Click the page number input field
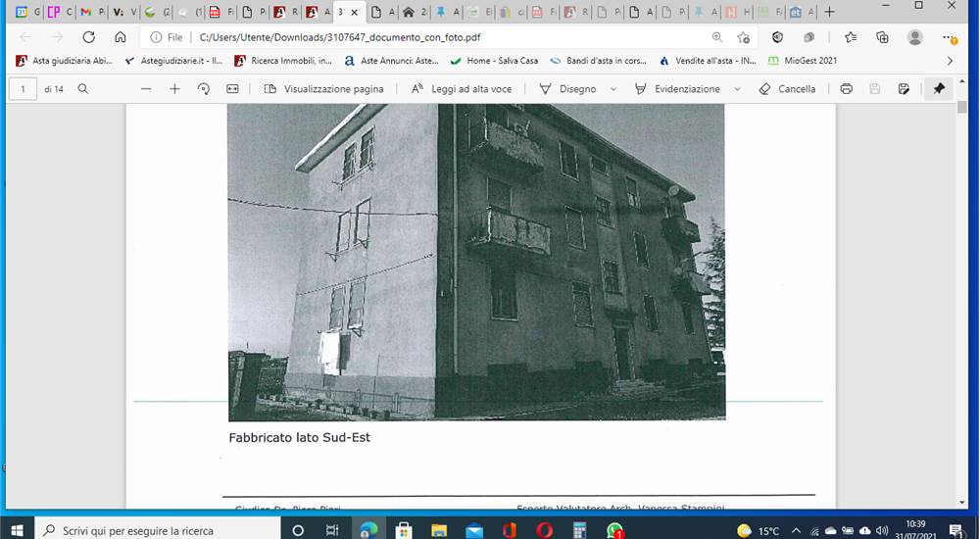This screenshot has height=539, width=980. tap(24, 89)
